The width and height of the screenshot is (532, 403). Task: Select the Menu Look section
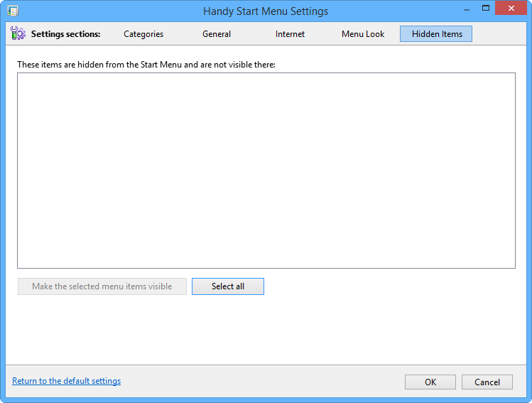click(363, 34)
